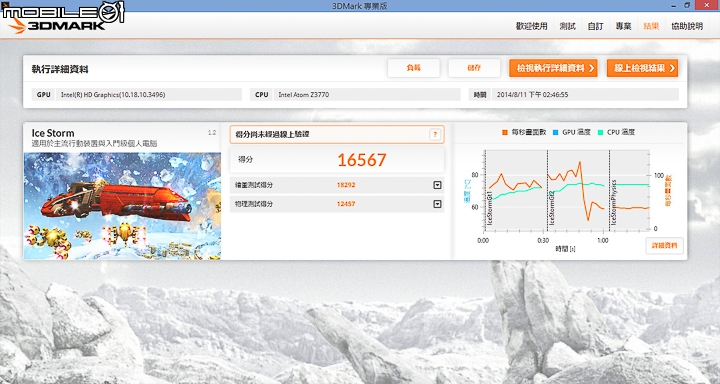Open 檢視執行詳細資料 run details
The height and width of the screenshot is (384, 720).
click(x=553, y=68)
